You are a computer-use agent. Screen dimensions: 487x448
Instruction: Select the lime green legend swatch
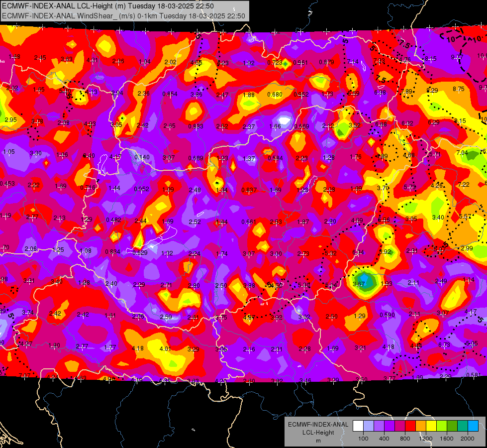442,426
